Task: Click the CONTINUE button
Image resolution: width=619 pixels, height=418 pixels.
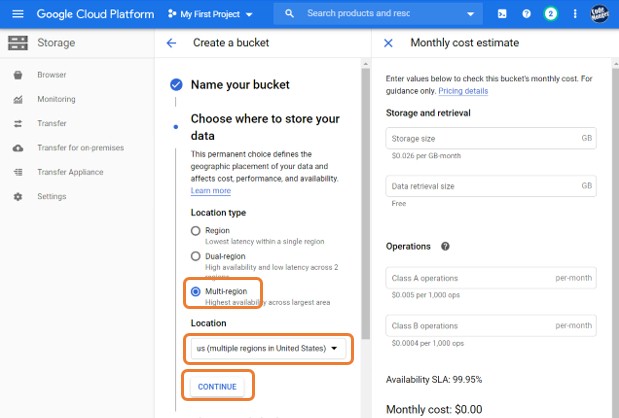Action: tap(217, 386)
